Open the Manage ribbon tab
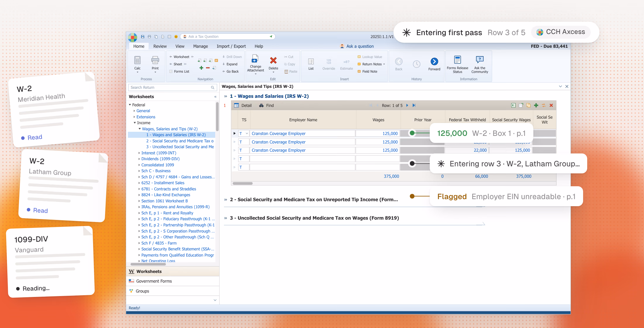Screen dimensions: 644x328 click(x=201, y=46)
